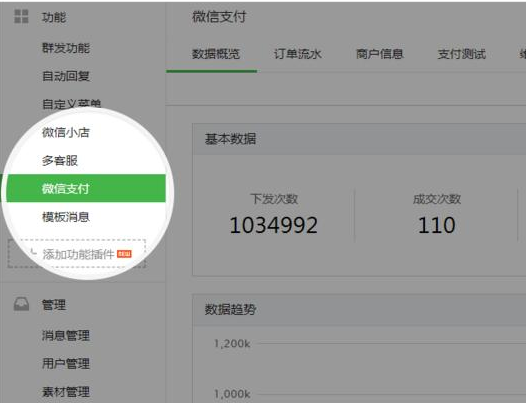Click 下发次数 value 1034992
Viewport: 526px width, 403px height.
(x=273, y=225)
